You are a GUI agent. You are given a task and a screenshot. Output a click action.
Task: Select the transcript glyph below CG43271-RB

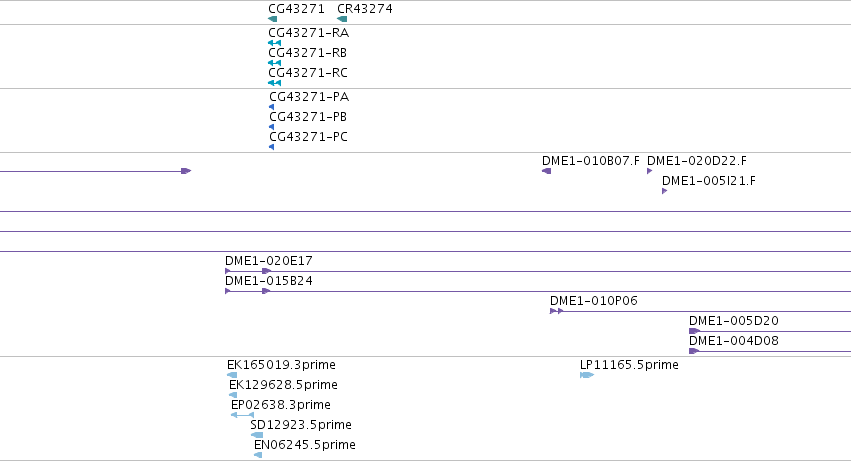click(x=274, y=63)
